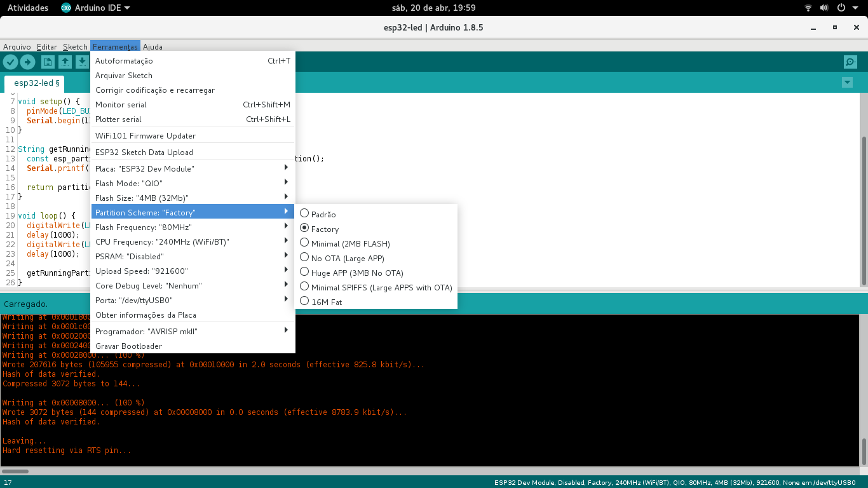Open Plotter serial from the menu

[193, 119]
